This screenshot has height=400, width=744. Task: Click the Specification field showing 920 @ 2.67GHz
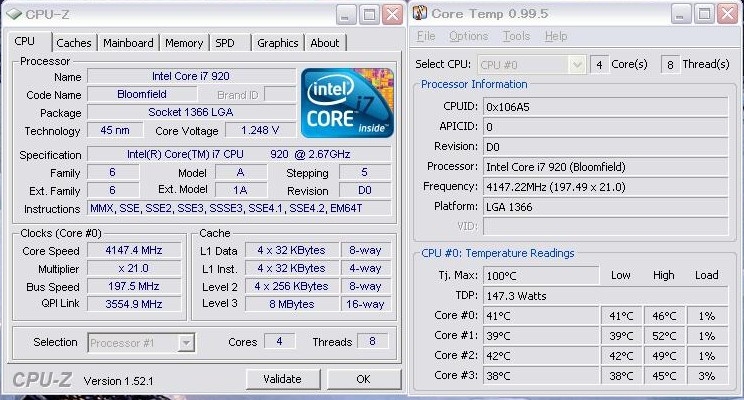click(239, 154)
